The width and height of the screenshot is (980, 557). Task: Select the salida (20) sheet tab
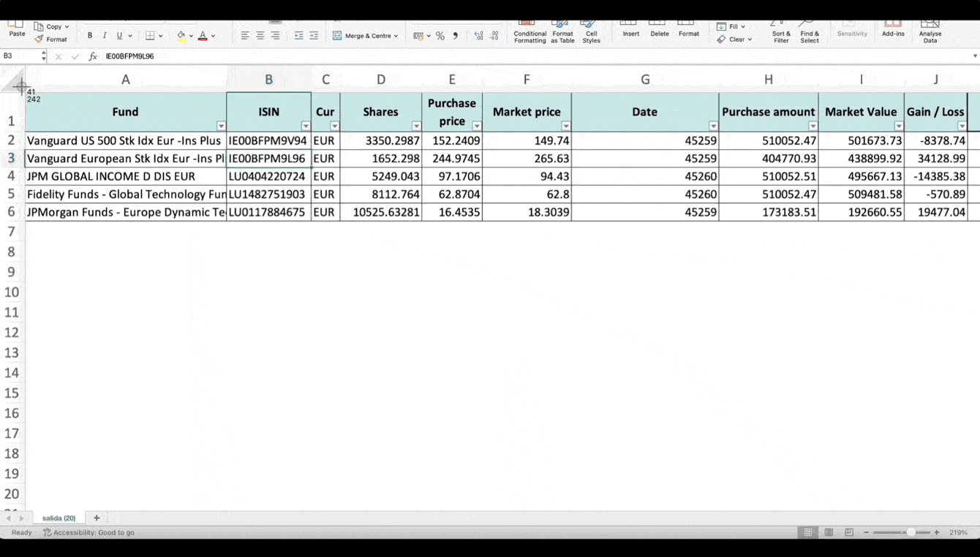59,518
